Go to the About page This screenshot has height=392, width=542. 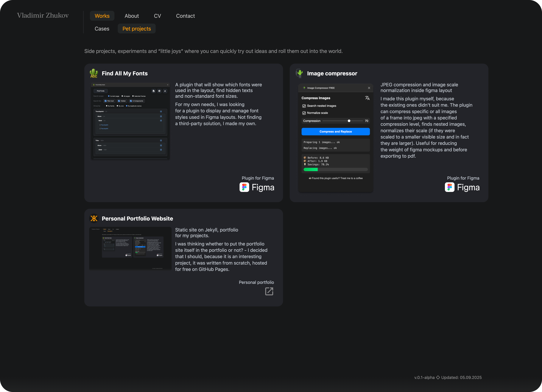pyautogui.click(x=131, y=16)
